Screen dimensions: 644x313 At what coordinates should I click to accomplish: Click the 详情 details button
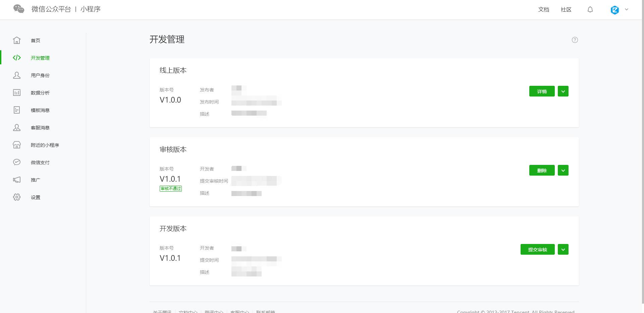[542, 91]
